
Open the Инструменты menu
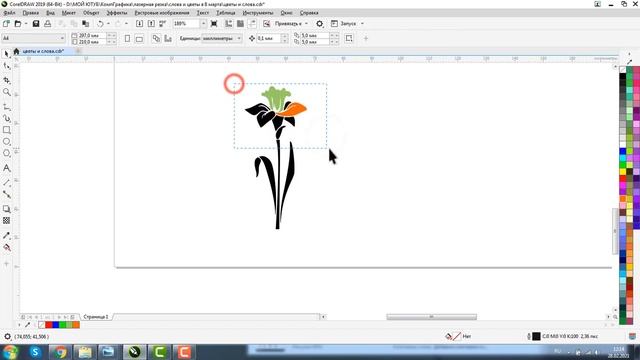click(258, 13)
